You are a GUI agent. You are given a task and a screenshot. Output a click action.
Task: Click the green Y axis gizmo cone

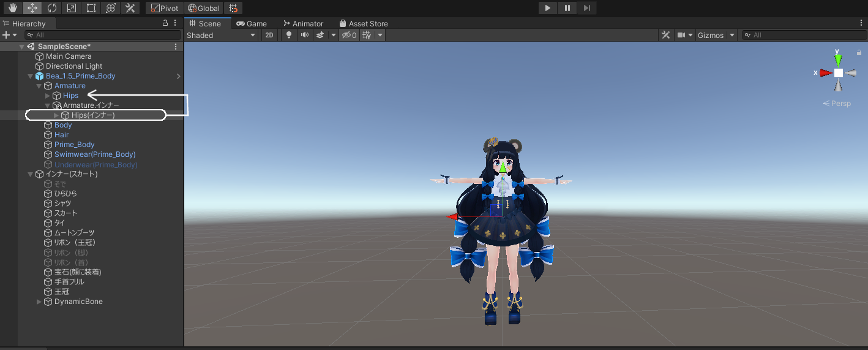(x=838, y=60)
